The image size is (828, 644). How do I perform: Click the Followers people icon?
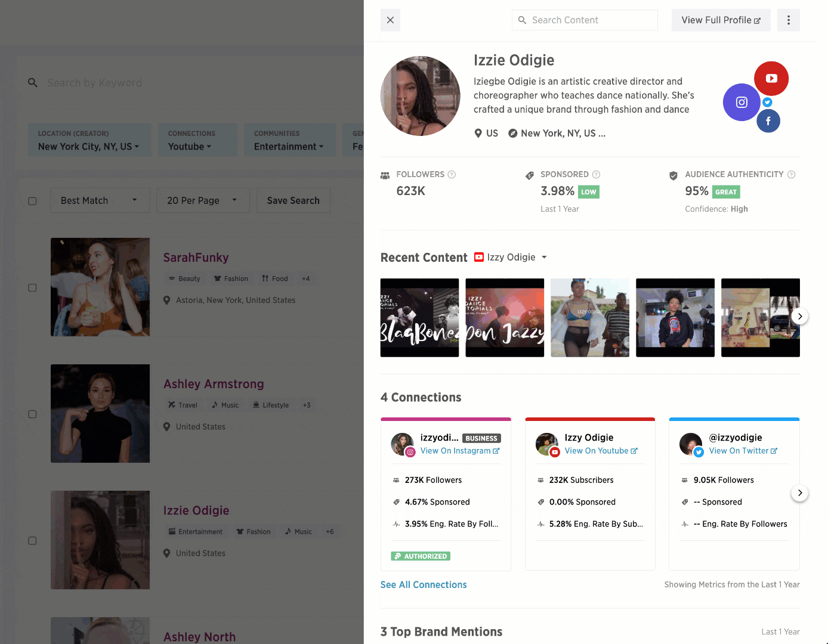[x=385, y=175]
